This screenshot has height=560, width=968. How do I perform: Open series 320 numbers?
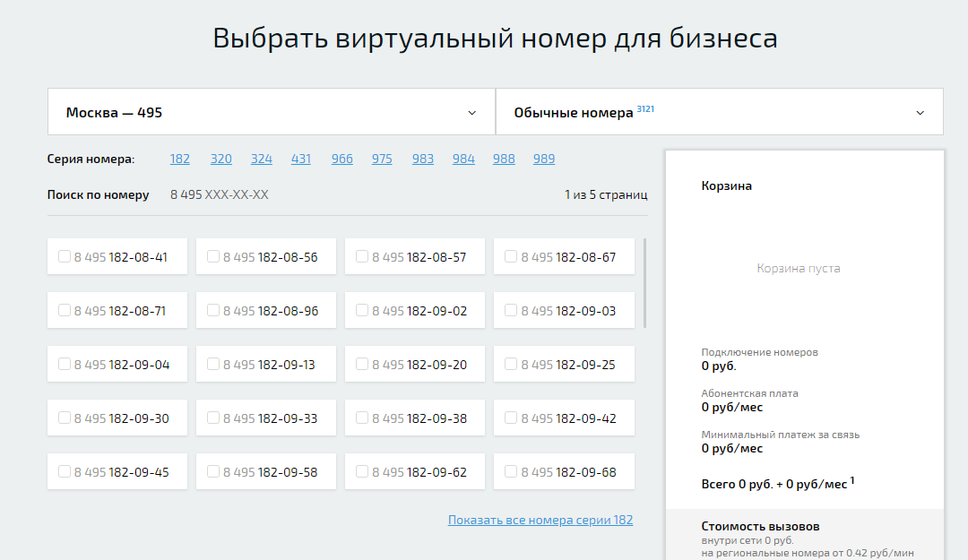point(220,158)
